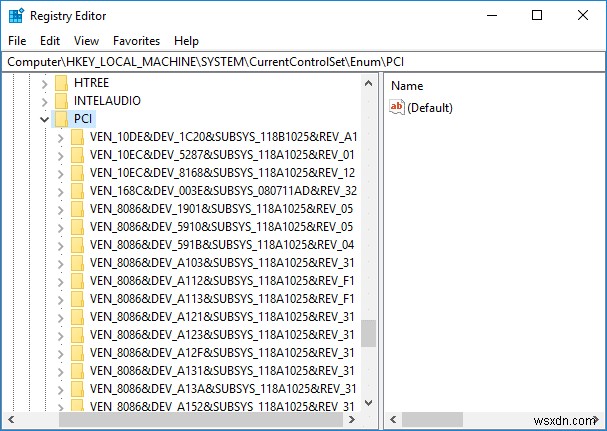Viewport: 607px width, 431px height.
Task: Click the Name column header
Action: tap(407, 86)
